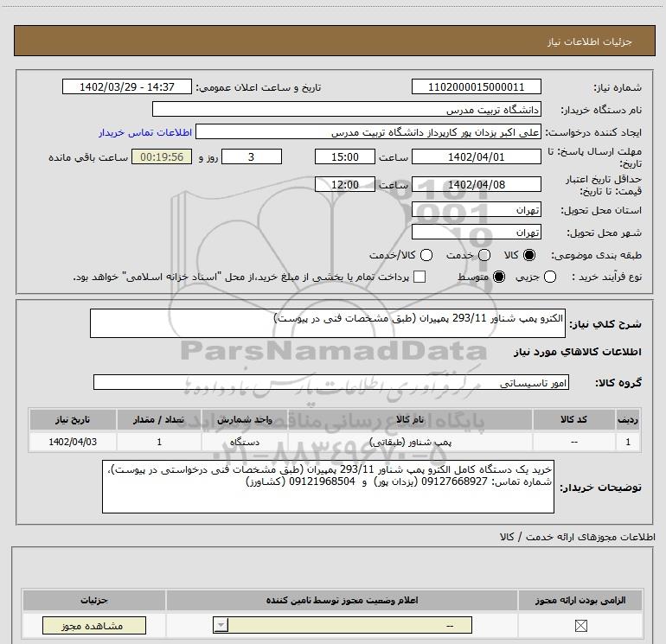Open the اعلام وضعیت مجوز dropdown

[343, 625]
